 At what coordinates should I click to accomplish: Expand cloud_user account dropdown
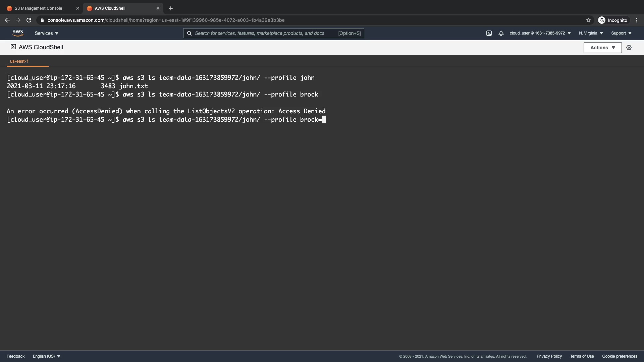[540, 33]
